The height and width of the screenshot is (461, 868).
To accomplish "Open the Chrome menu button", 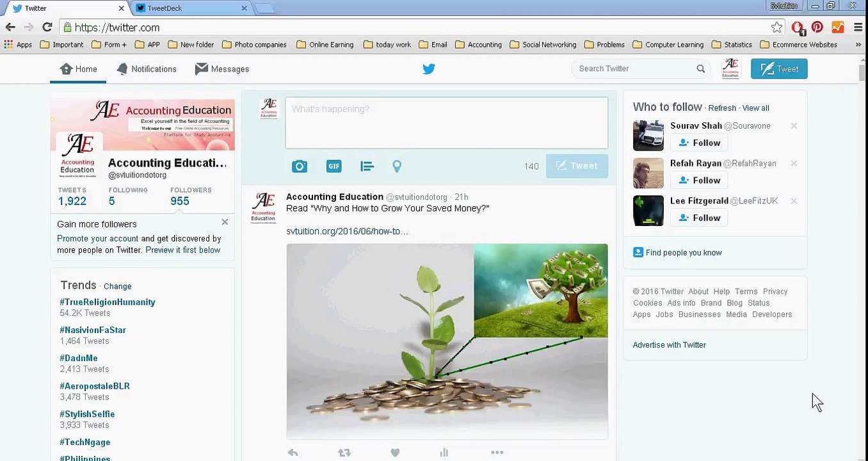I will [857, 27].
